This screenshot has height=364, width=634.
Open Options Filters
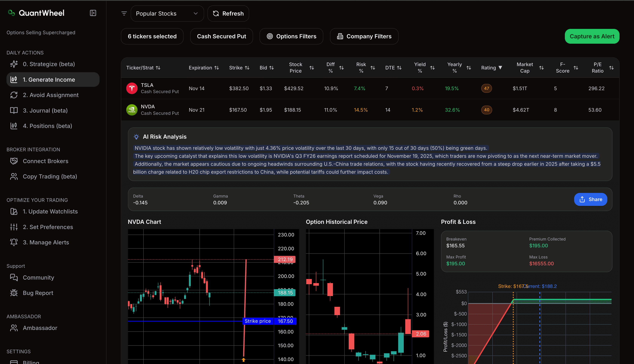[x=291, y=36]
